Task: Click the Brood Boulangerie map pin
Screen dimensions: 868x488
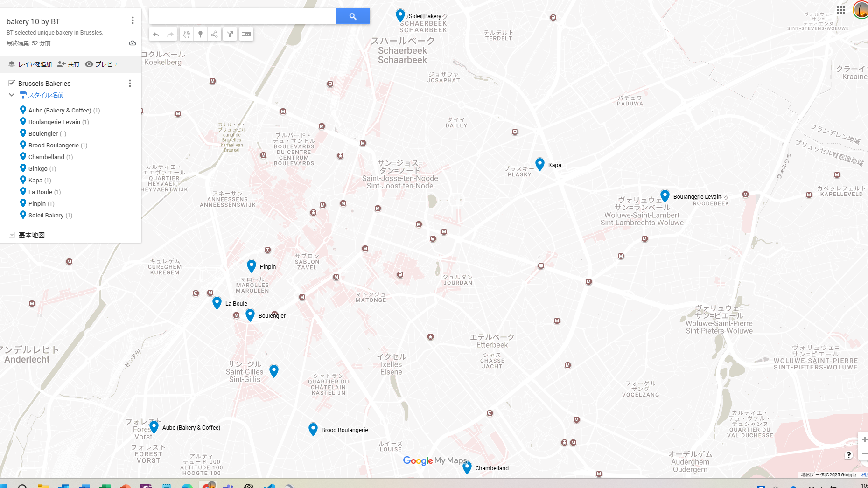Action: click(313, 429)
